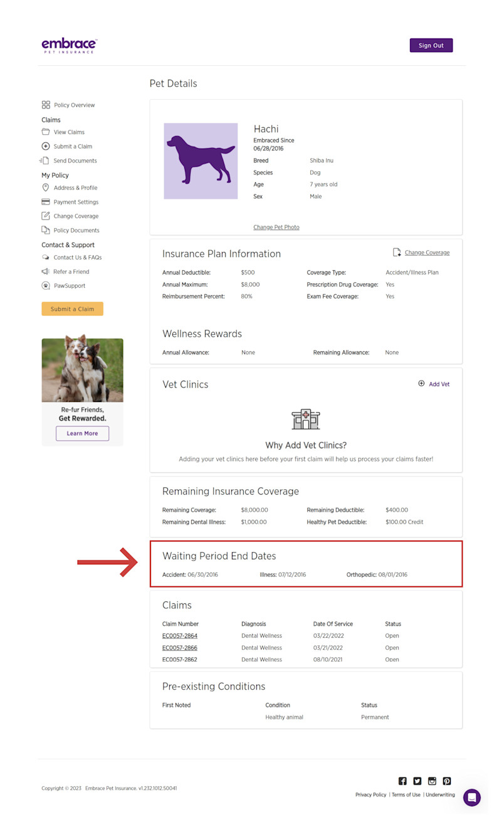
Task: Click the Submit a Claim plus icon
Action: 46,146
